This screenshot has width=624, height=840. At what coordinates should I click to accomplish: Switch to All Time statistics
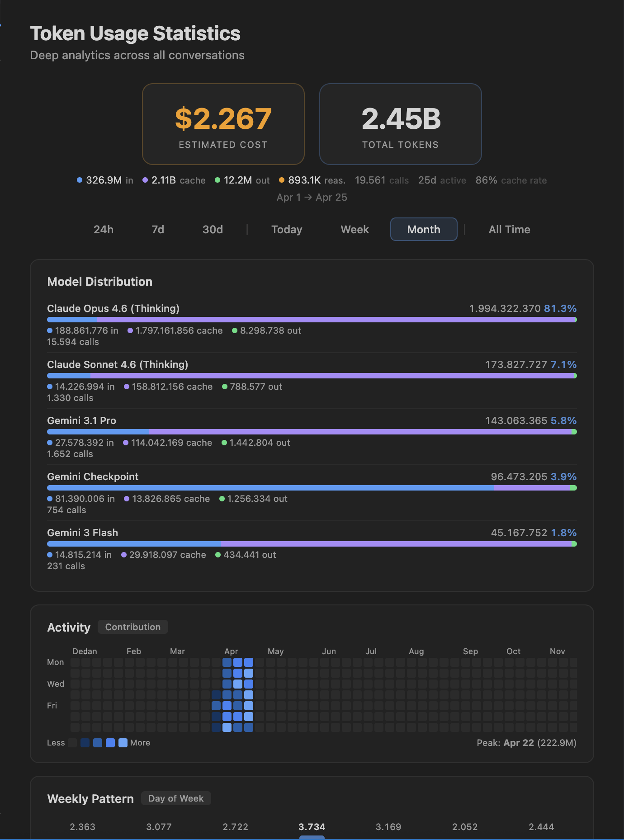coord(509,229)
